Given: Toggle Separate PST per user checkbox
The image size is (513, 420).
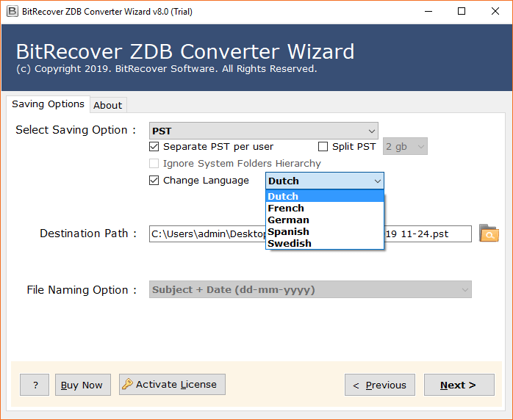Looking at the screenshot, I should click(154, 146).
